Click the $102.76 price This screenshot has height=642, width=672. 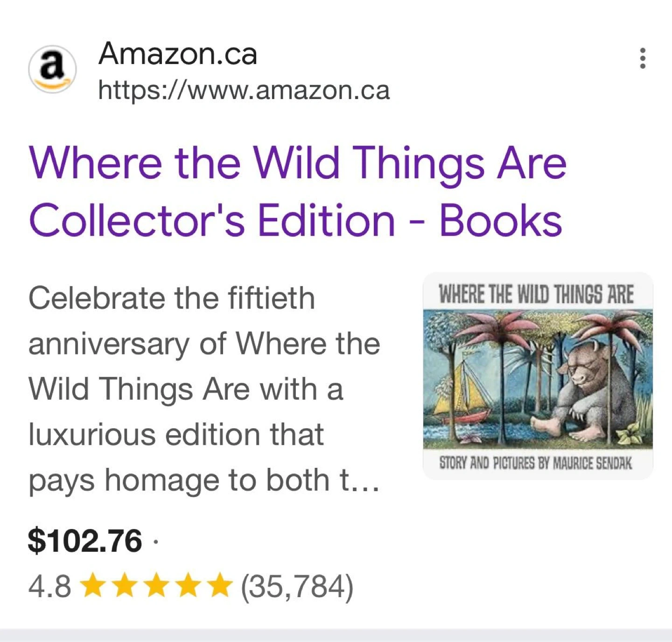[85, 541]
